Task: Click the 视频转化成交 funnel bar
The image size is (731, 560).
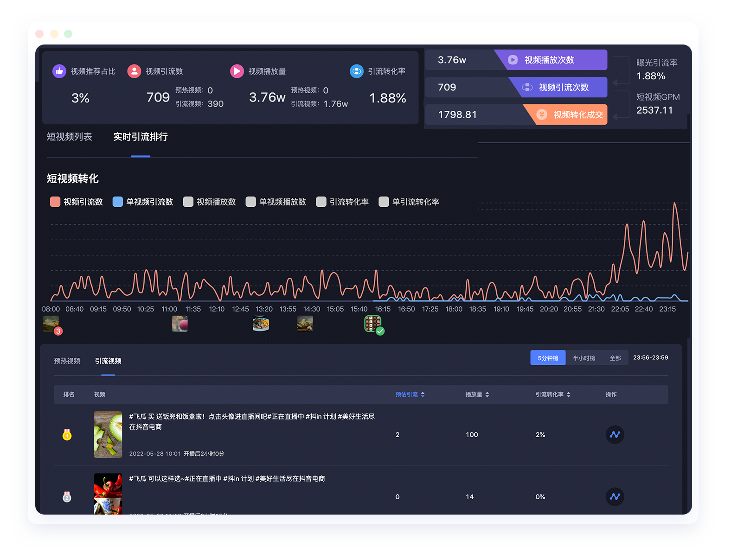Action: 516,115
